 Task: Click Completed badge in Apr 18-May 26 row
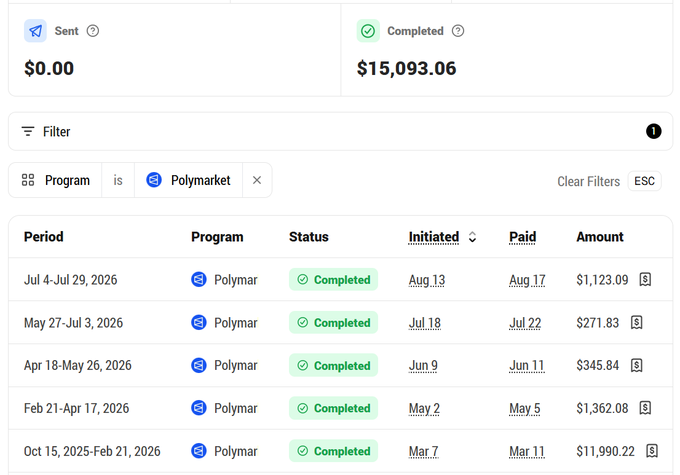tap(333, 365)
